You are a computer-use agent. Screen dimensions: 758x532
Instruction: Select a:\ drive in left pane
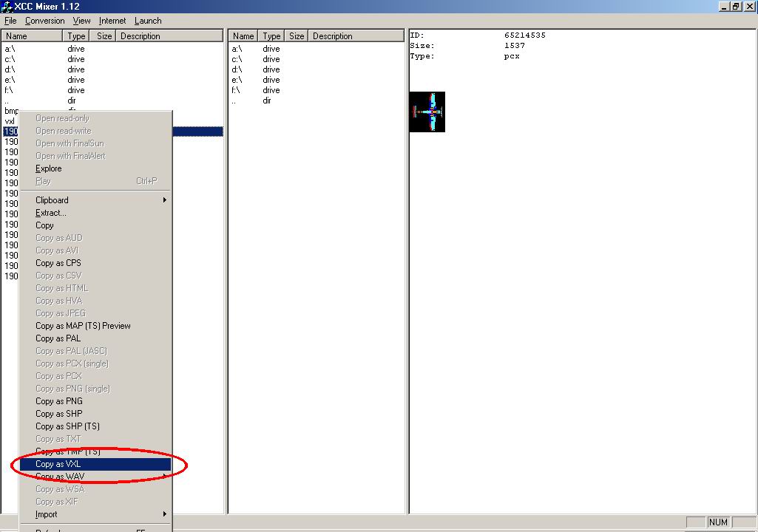point(10,49)
